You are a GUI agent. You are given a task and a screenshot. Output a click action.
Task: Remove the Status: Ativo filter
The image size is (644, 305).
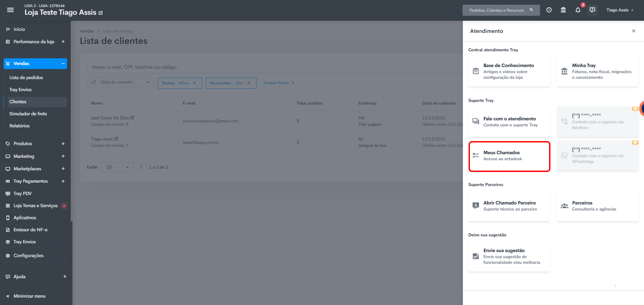[195, 83]
